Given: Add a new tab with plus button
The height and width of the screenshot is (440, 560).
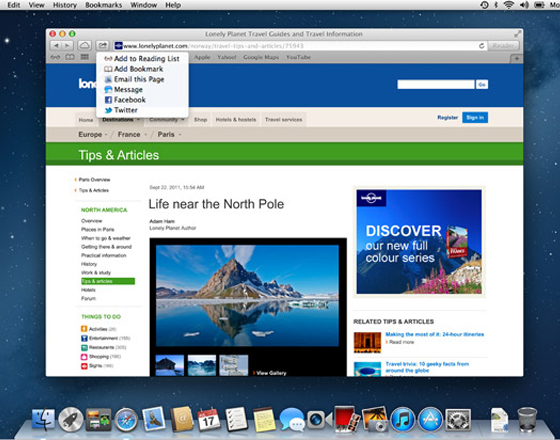Looking at the screenshot, I should tap(517, 59).
